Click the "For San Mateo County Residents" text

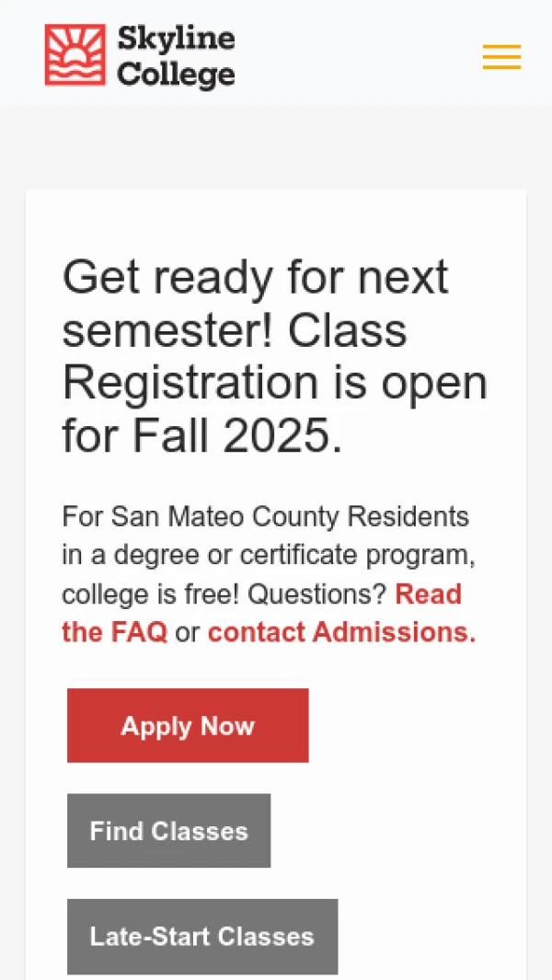click(x=265, y=517)
